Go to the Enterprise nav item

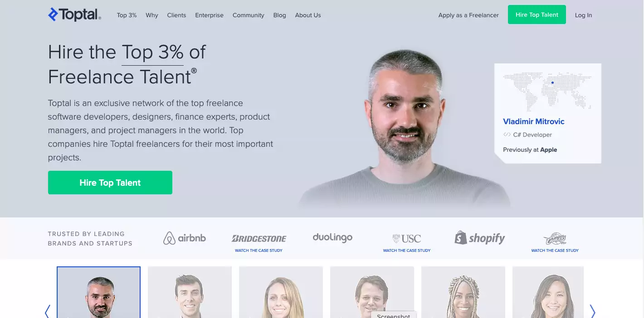click(x=209, y=15)
